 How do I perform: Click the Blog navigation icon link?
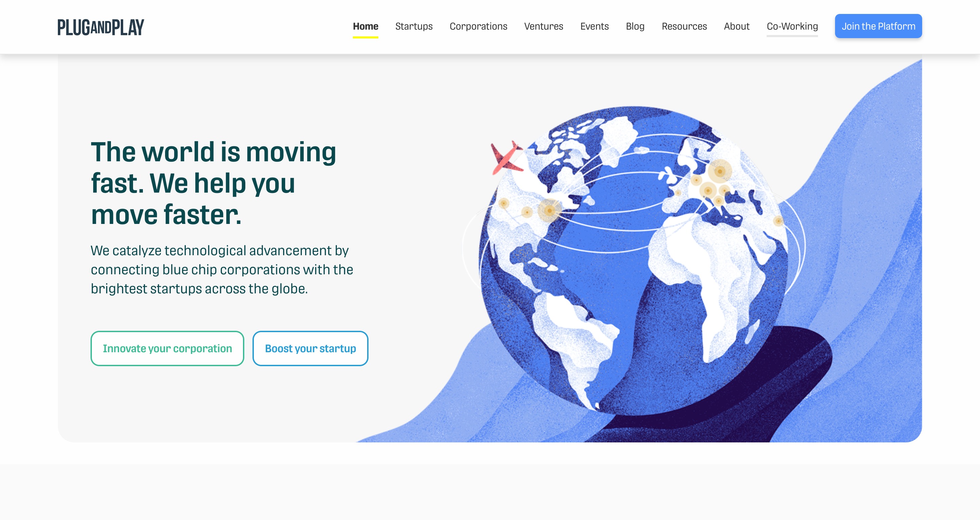tap(635, 26)
